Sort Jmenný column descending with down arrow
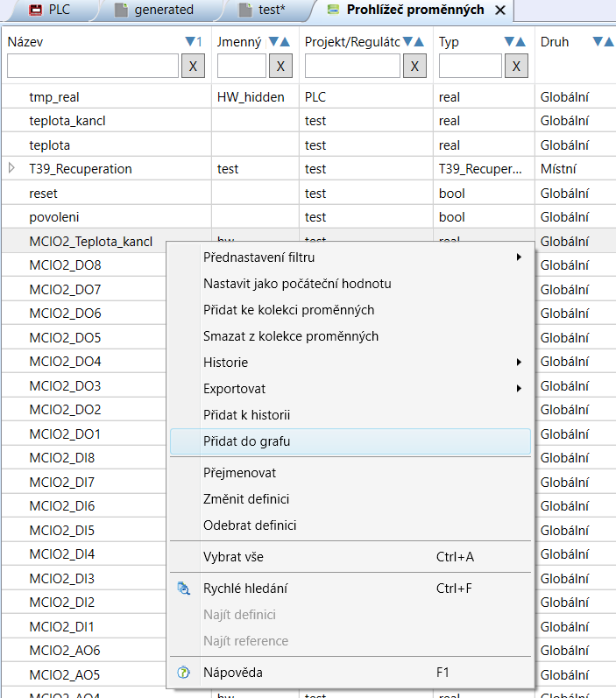Viewport: 616px width, 698px height. pyautogui.click(x=273, y=42)
